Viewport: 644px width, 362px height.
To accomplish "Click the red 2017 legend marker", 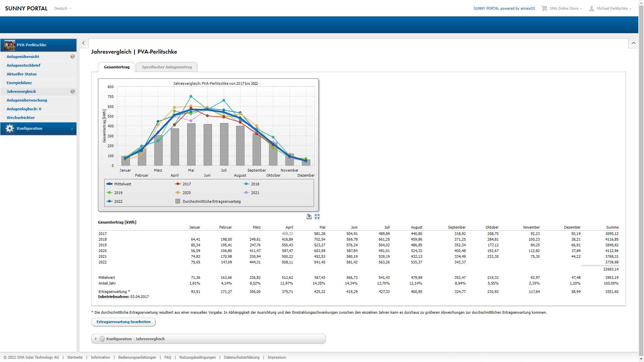I will point(178,184).
